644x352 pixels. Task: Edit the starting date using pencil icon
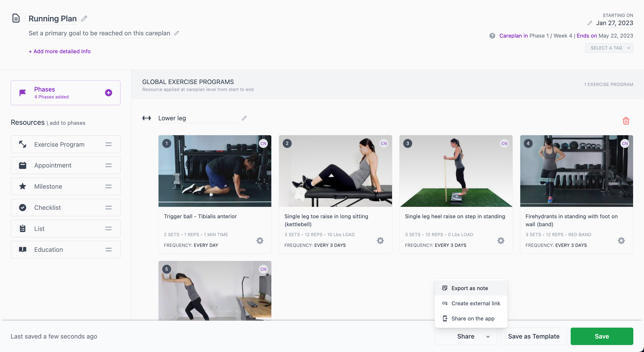pos(590,23)
